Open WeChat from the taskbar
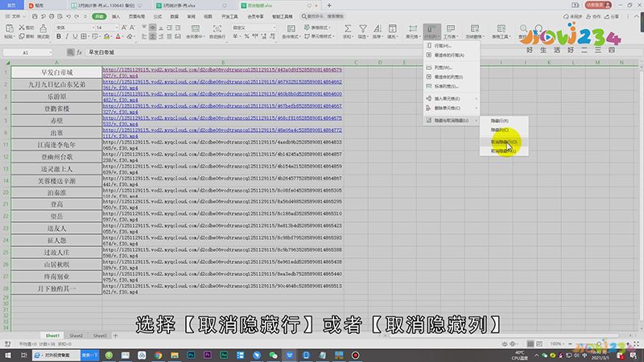This screenshot has height=362, width=644. pos(273,355)
